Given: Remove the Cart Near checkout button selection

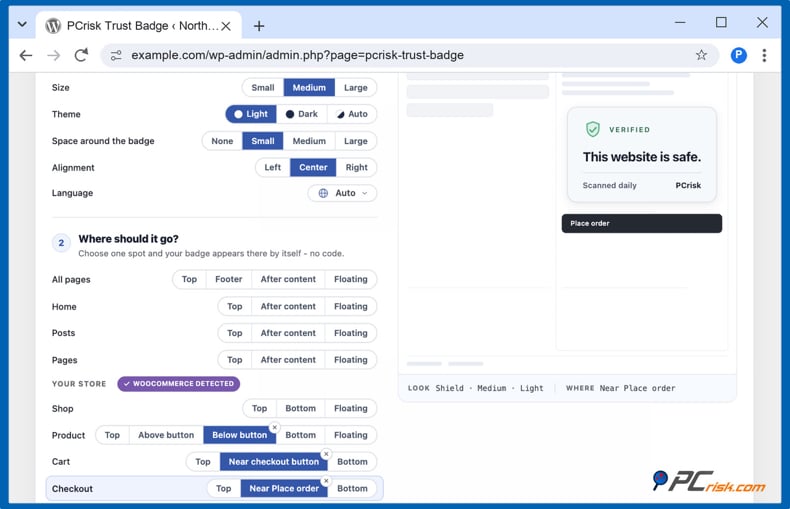Looking at the screenshot, I should [x=326, y=454].
